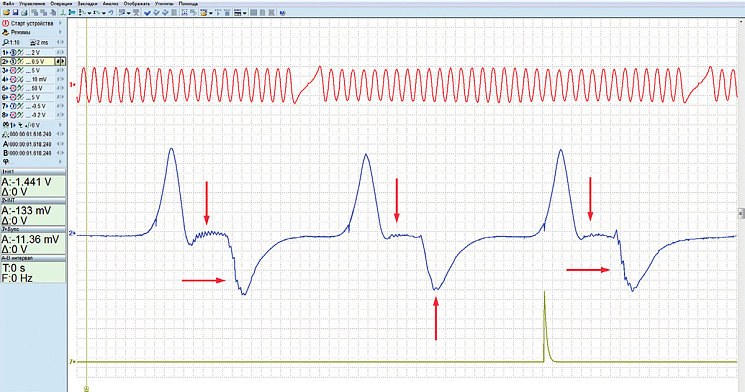Click the help globe icon in toolbar
Screen dimensions: 745x392
[282, 13]
